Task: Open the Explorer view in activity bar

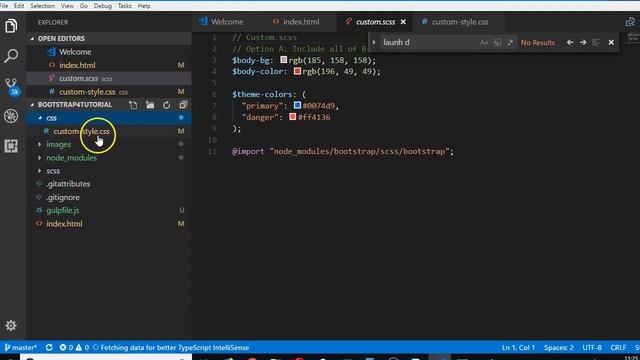Action: [x=11, y=26]
